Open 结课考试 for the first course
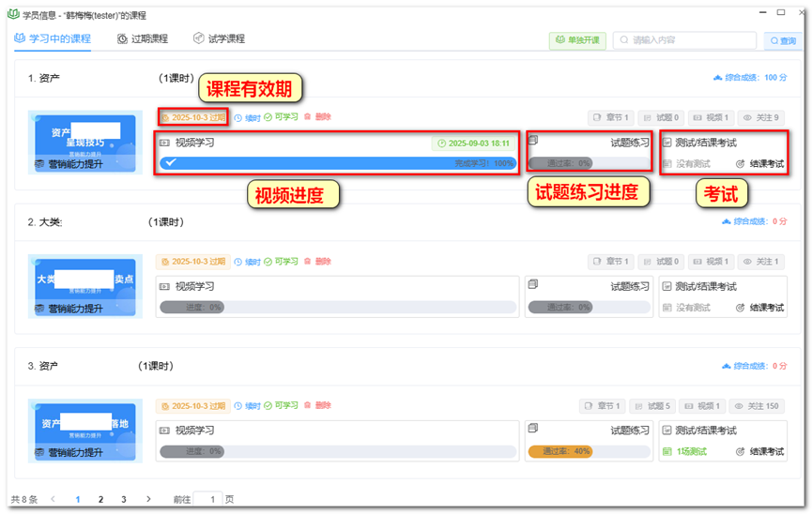The width and height of the screenshot is (812, 514). [x=759, y=164]
